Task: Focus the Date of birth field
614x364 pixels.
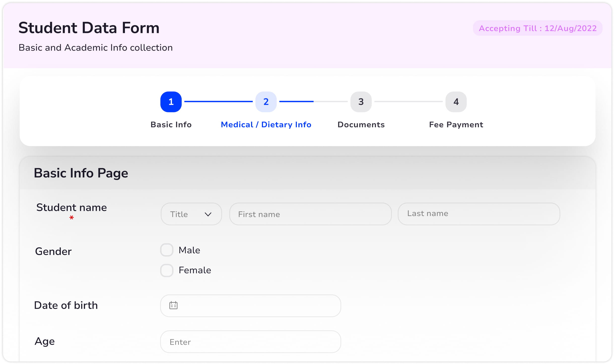Action: click(x=251, y=306)
